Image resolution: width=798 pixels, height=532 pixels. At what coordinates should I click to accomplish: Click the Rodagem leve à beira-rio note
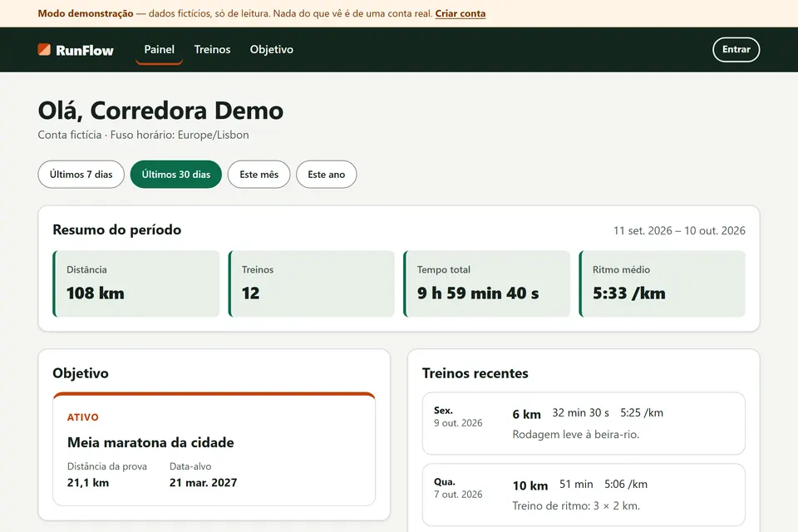pos(575,434)
